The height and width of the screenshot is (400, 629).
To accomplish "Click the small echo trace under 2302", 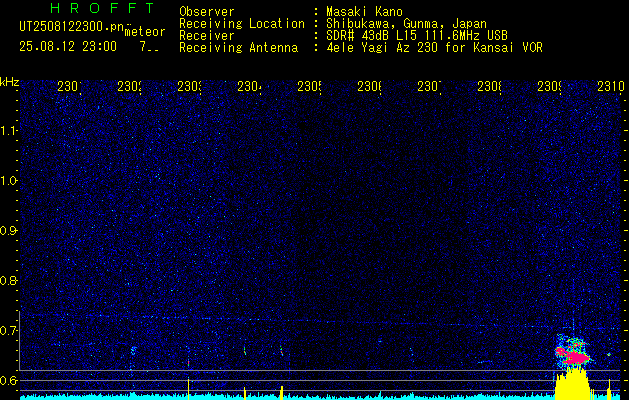I will coord(134,350).
